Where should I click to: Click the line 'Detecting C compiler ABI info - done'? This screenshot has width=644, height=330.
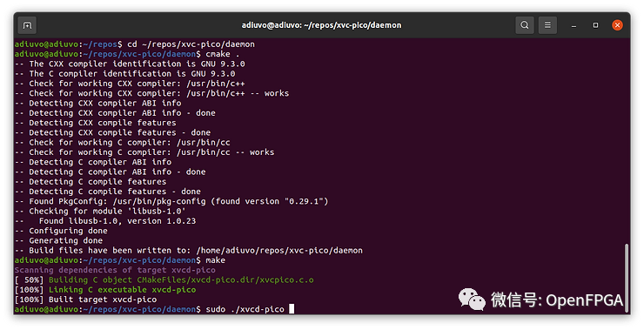[x=110, y=172]
